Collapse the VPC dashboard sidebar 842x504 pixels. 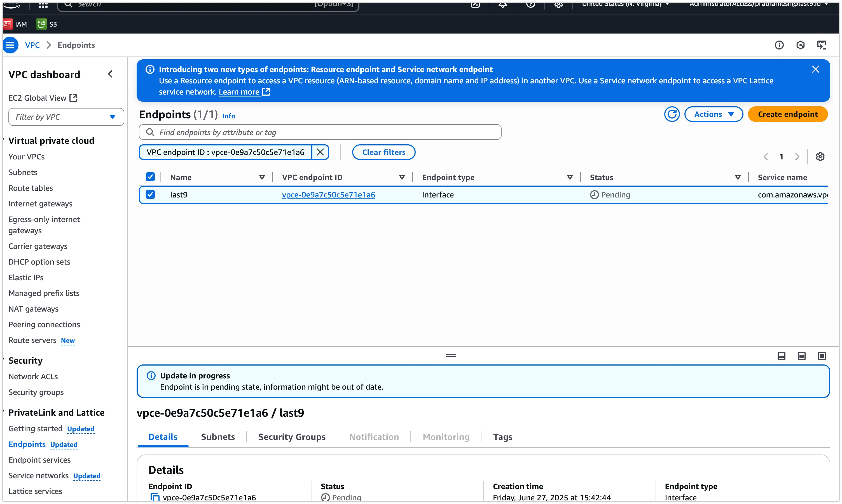point(111,74)
